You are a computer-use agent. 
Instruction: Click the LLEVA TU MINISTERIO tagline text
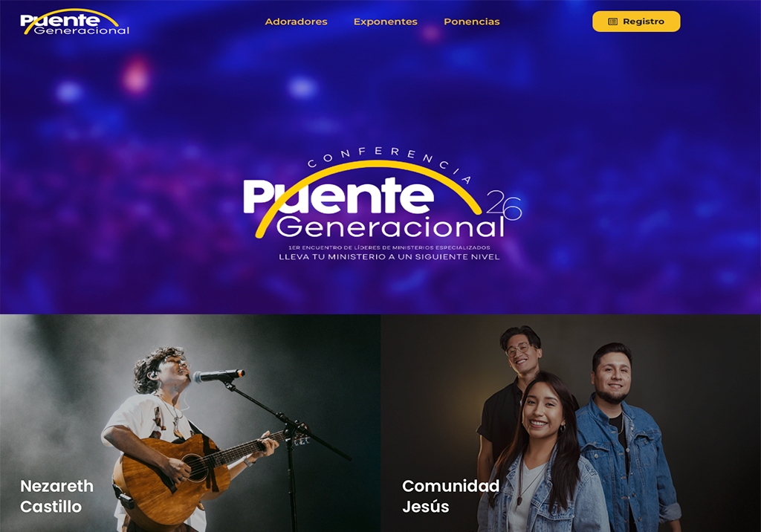389,257
